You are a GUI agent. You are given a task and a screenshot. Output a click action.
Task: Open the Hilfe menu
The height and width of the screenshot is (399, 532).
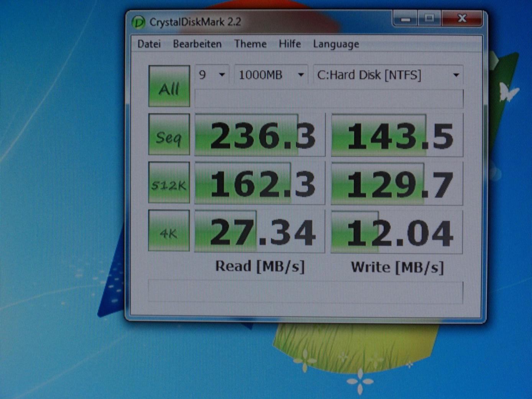pyautogui.click(x=289, y=44)
